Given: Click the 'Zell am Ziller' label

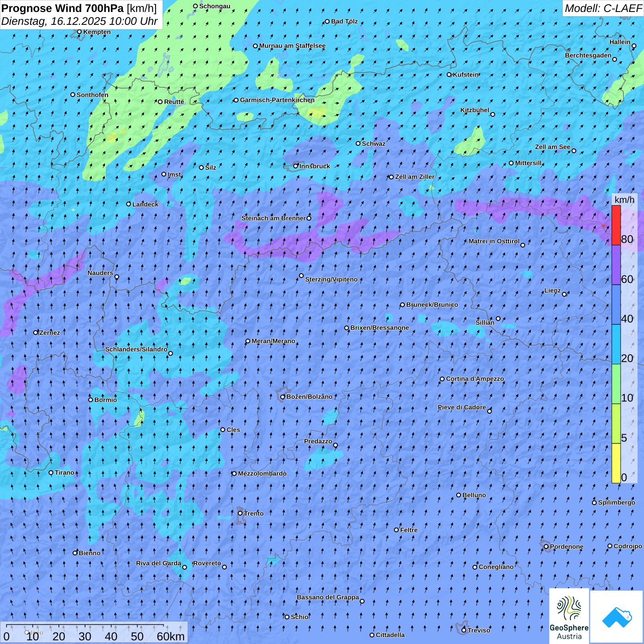Looking at the screenshot, I should [415, 177].
